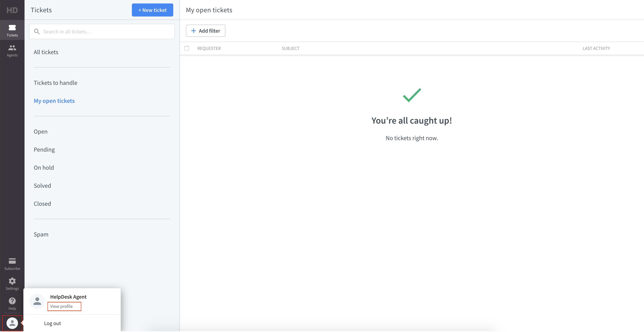Select My open tickets view
644x332 pixels.
(54, 101)
